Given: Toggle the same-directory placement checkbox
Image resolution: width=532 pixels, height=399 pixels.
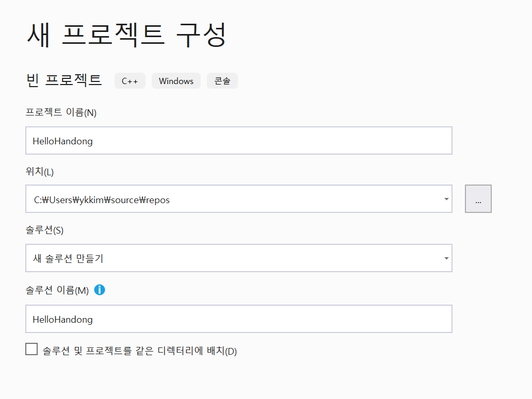Looking at the screenshot, I should pyautogui.click(x=31, y=350).
